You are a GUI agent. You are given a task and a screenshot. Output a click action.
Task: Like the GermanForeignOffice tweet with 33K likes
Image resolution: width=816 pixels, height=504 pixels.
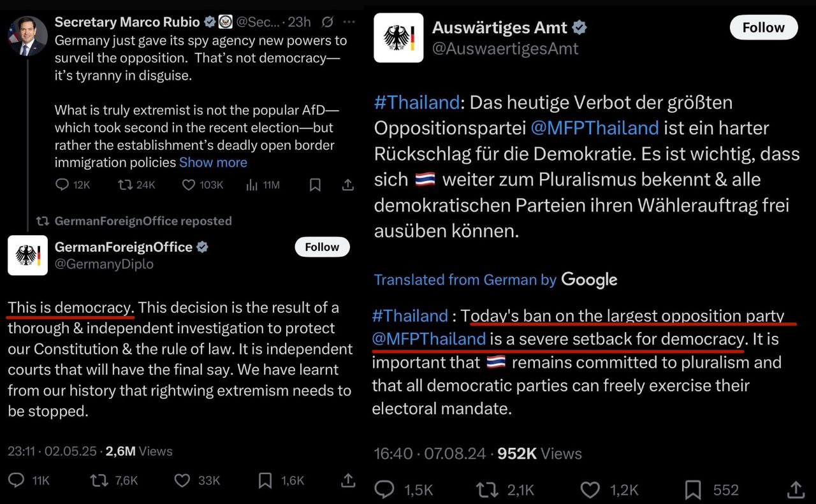182,480
